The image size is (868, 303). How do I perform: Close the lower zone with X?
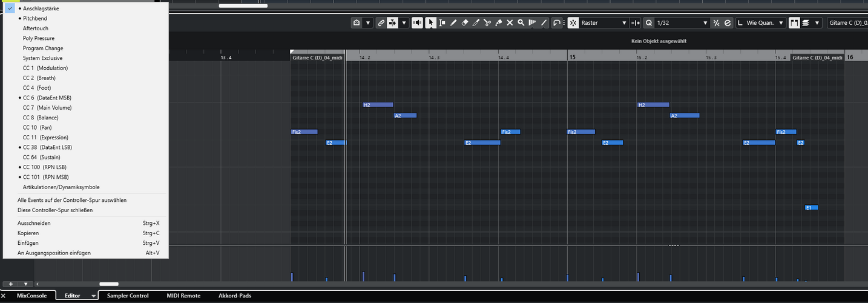4,296
